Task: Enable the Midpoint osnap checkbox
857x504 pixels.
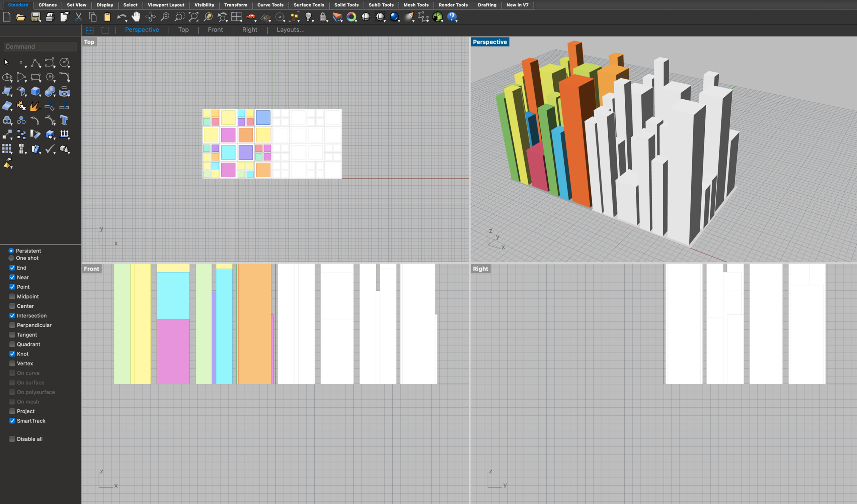Action: coord(12,296)
